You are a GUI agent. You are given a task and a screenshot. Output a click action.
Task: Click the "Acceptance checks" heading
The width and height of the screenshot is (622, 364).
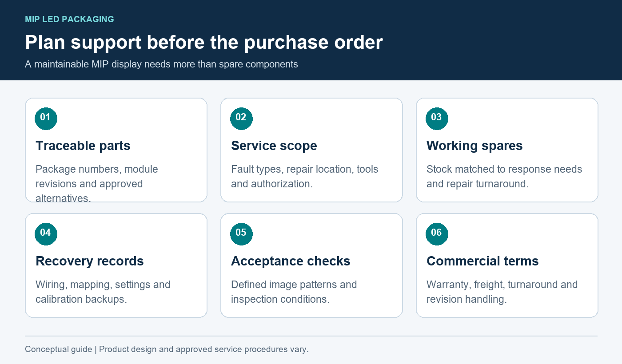(291, 261)
